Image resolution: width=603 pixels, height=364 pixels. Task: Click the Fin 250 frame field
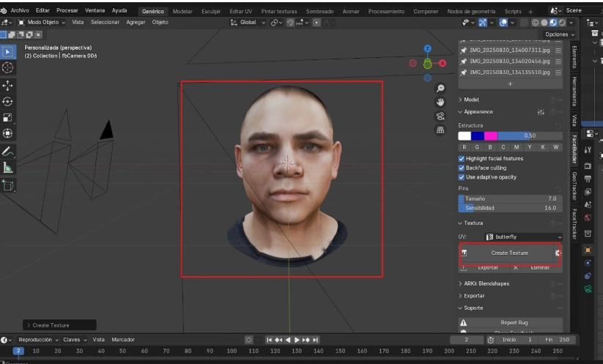coord(558,340)
